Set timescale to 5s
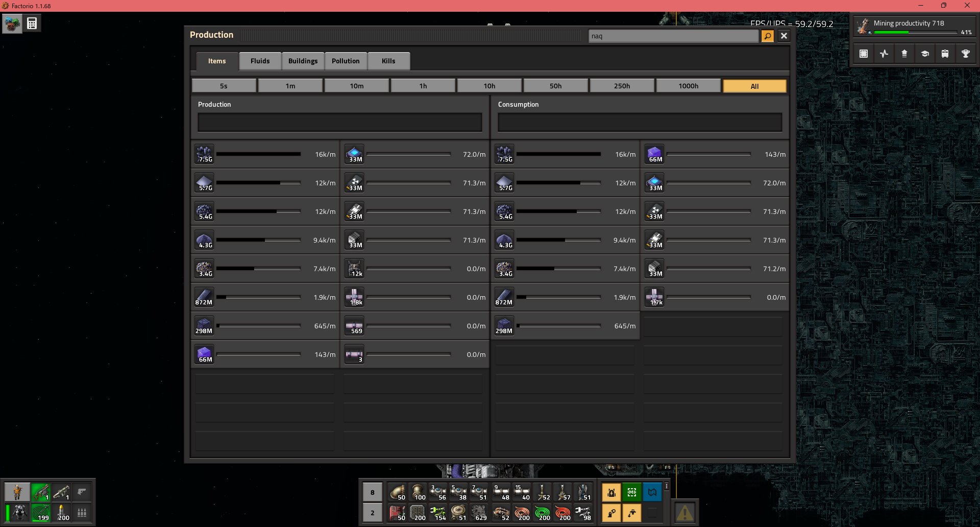 tap(224, 86)
